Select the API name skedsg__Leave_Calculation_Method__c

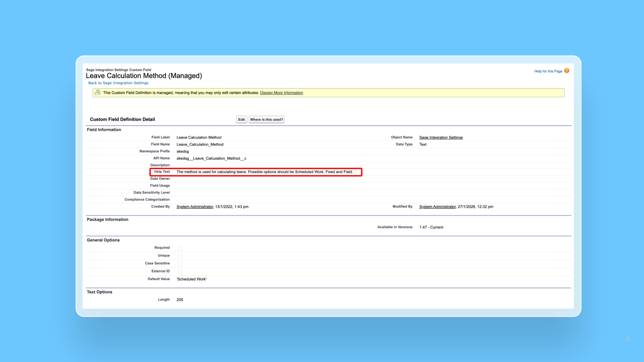coord(211,159)
